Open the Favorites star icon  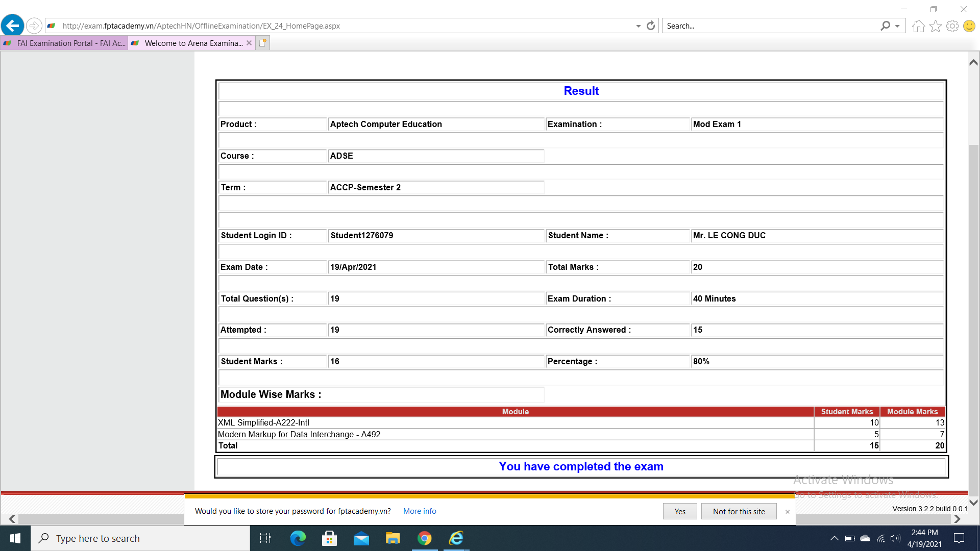[935, 26]
